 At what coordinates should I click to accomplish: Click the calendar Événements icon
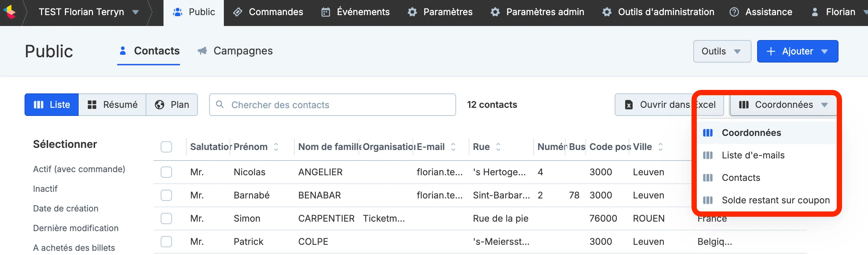[x=326, y=12]
